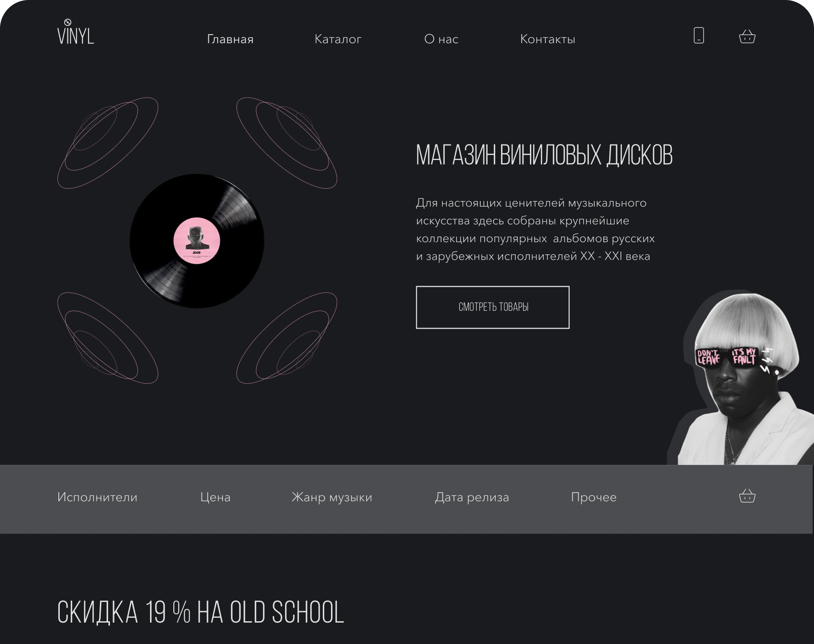
Task: Navigate to the О нас page
Action: (x=441, y=39)
